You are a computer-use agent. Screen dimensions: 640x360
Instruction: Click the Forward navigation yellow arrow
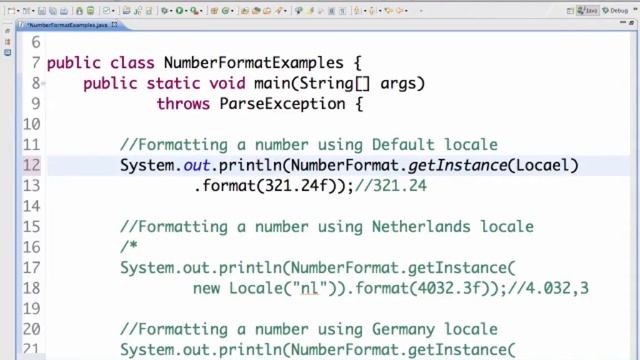coord(399,11)
